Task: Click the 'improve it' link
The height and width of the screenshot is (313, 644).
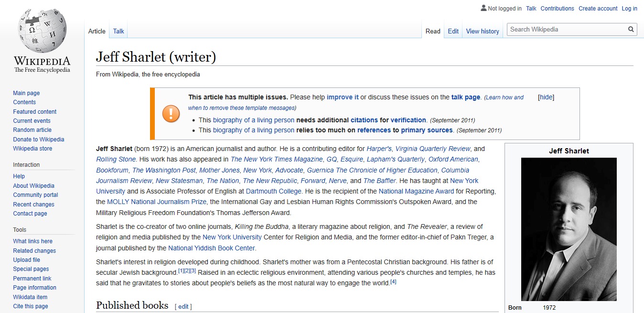Action: (x=343, y=97)
